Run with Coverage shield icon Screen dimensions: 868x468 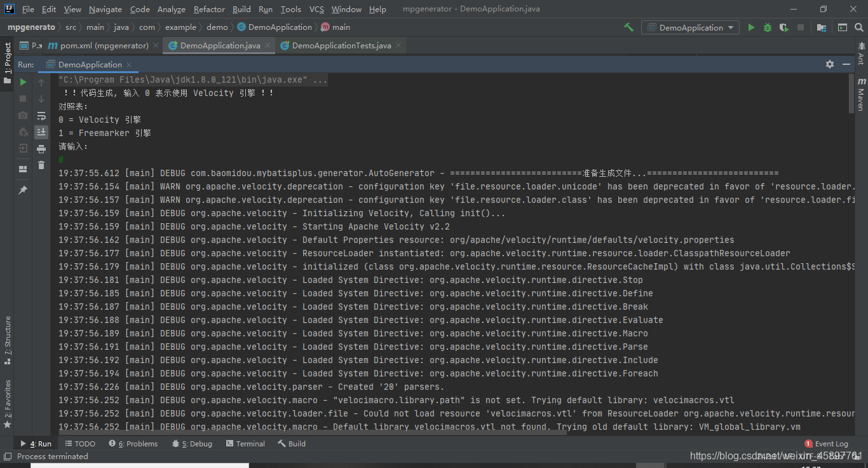click(784, 27)
